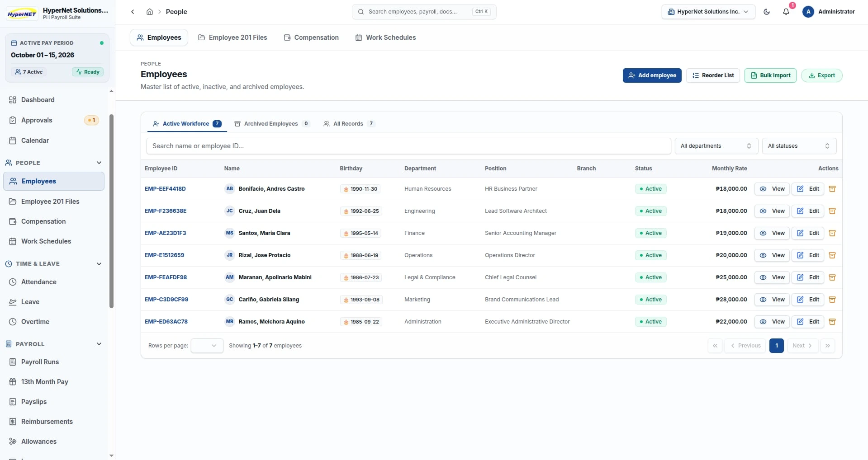Open Payslips in sidebar
Screen dimensions: 868x460
click(54, 402)
